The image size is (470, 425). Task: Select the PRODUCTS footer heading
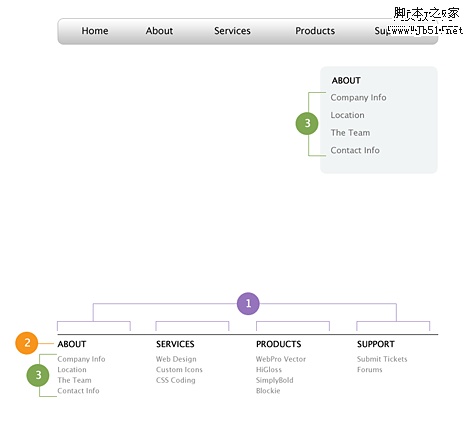coord(279,344)
